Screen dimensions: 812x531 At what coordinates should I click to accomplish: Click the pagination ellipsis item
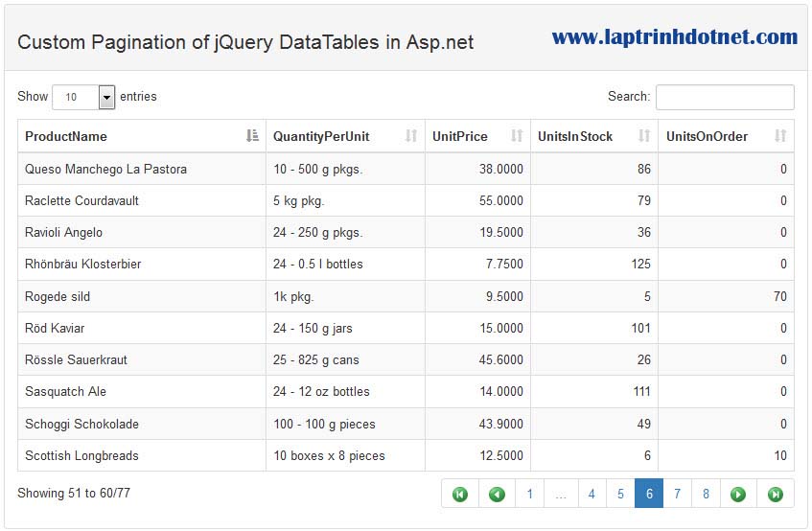click(561, 495)
